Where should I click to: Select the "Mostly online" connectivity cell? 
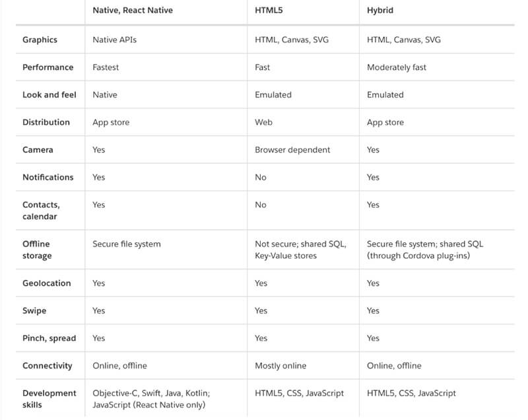pyautogui.click(x=280, y=366)
